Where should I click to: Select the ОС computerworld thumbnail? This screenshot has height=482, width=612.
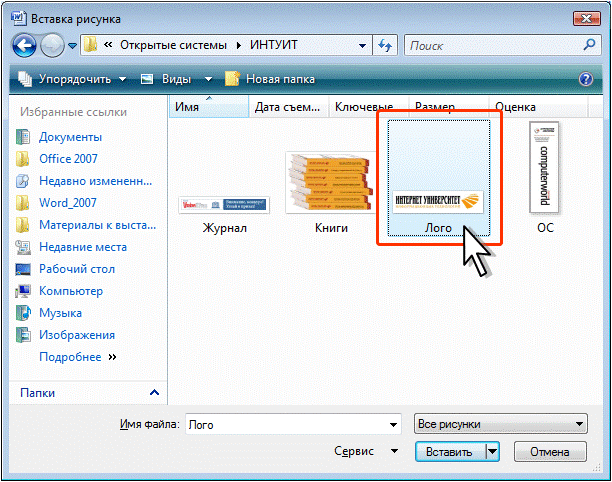[x=544, y=167]
